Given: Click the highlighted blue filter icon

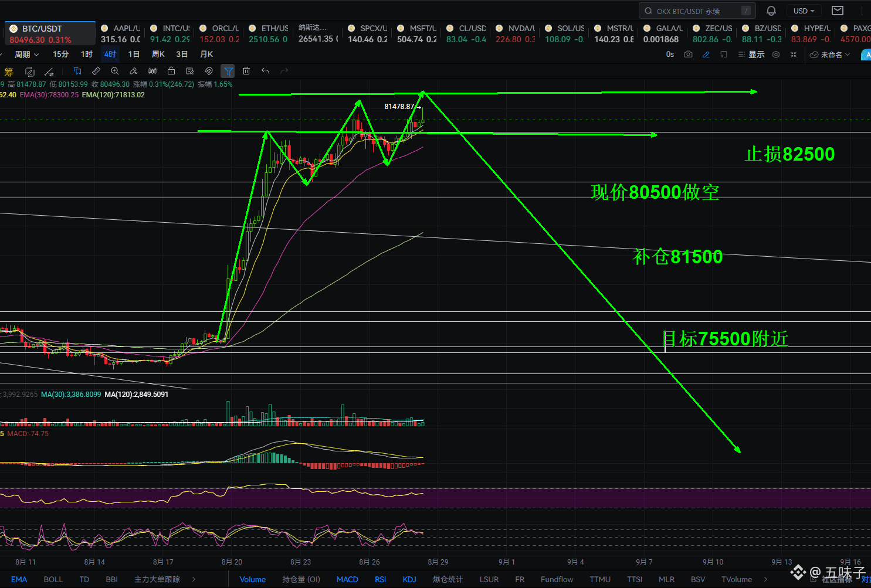Looking at the screenshot, I should click(228, 71).
